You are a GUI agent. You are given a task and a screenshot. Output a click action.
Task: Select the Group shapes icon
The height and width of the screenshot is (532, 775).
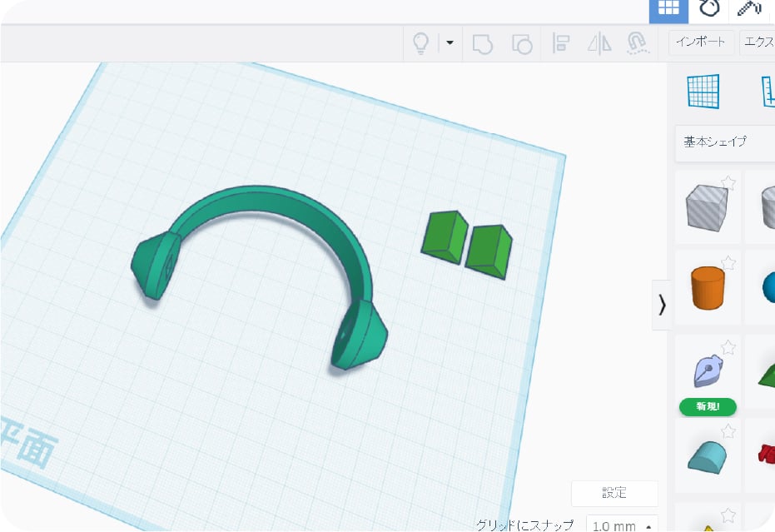click(x=482, y=43)
